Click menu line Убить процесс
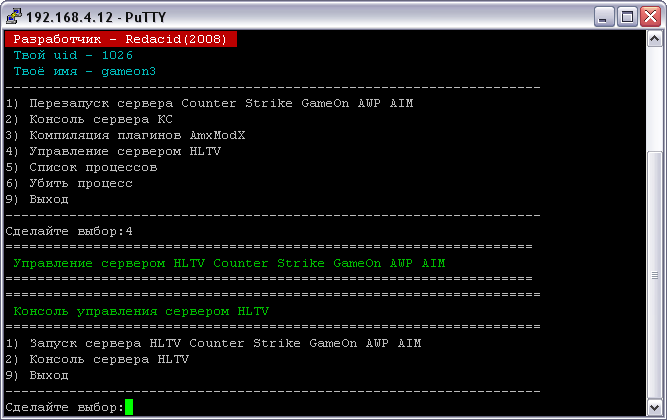The width and height of the screenshot is (667, 420). 69,183
